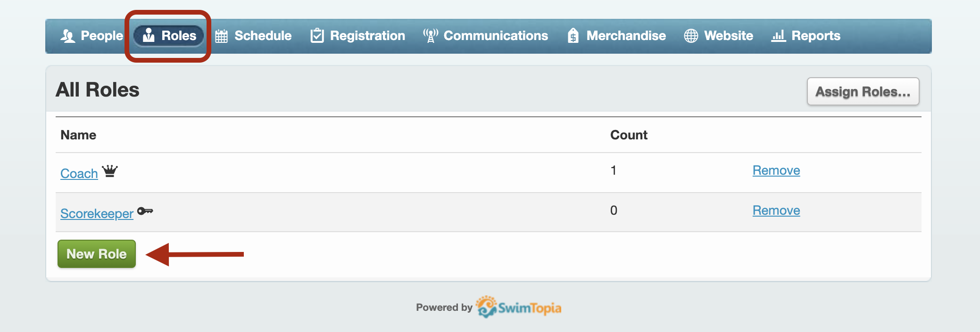Viewport: 980px width, 332px height.
Task: Click the SwimTopia logo
Action: click(x=518, y=307)
